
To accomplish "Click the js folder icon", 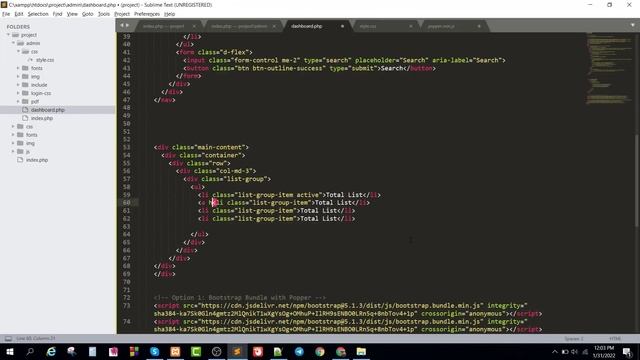I will (x=20, y=151).
